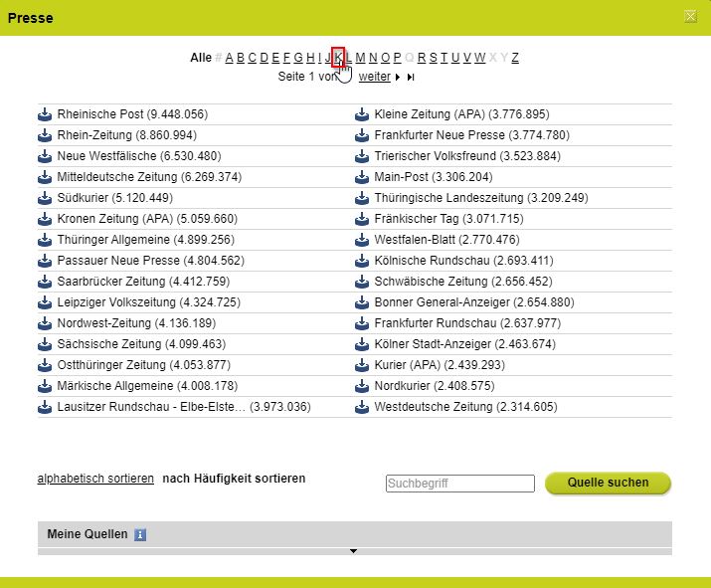Click download icon beside Frankfurter Neue Presse
Viewport: 711px width, 588px height.
[x=361, y=135]
